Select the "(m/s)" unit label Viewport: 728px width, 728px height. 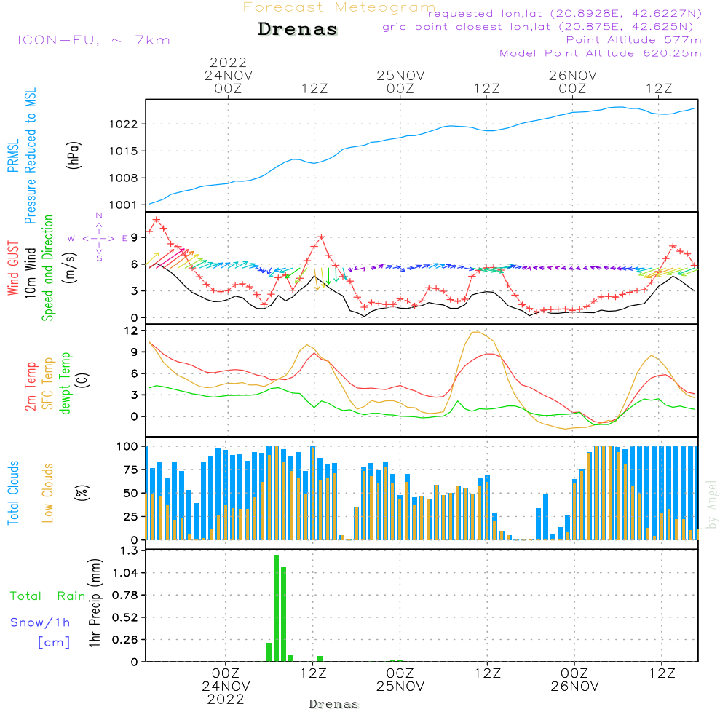[69, 267]
